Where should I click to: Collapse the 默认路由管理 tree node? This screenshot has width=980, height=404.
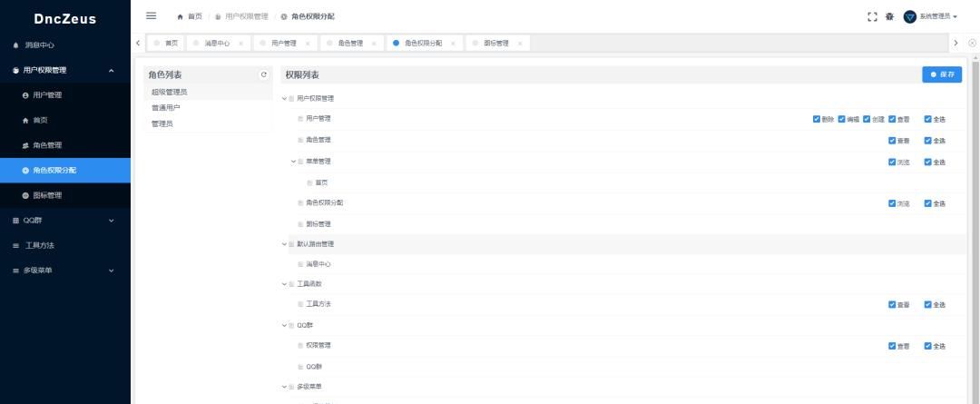[284, 244]
